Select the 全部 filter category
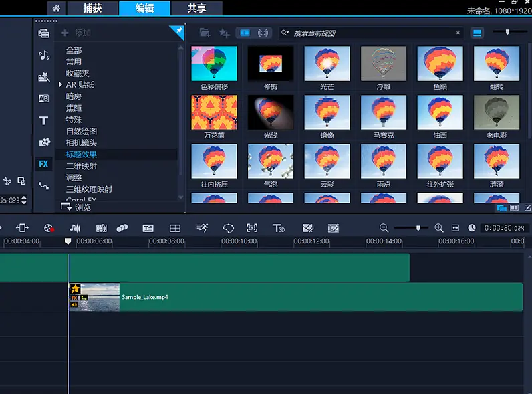Viewport: 532px width, 394px height. [x=74, y=50]
